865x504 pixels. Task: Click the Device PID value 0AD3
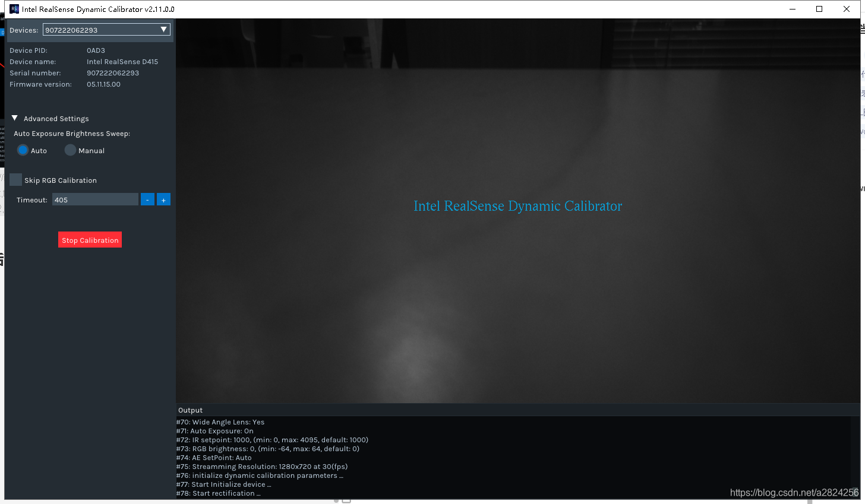[x=96, y=50]
